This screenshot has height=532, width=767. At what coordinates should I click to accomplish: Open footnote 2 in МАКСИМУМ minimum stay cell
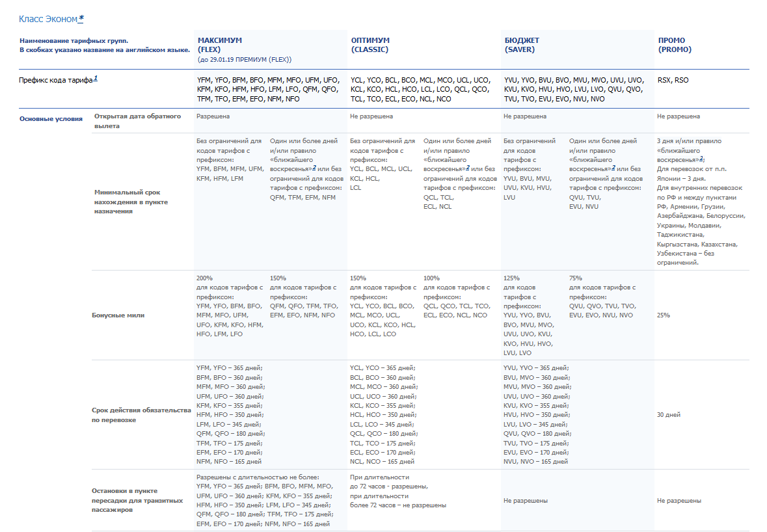click(314, 167)
